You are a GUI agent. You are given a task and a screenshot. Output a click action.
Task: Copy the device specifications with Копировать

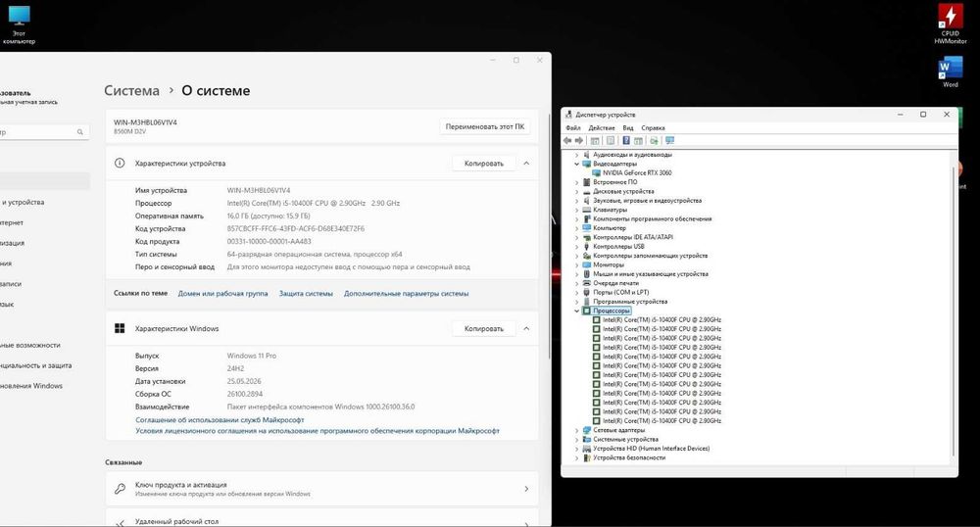point(484,163)
